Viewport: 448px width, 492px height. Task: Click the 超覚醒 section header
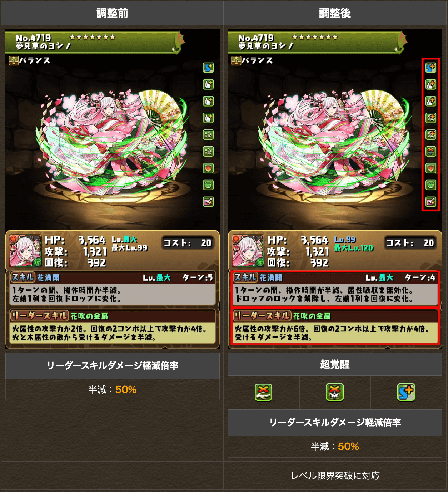(335, 364)
